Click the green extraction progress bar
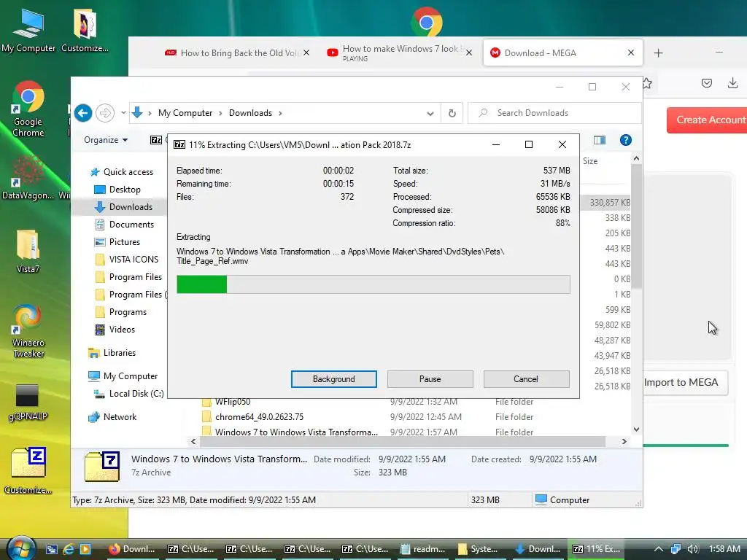 [373, 284]
